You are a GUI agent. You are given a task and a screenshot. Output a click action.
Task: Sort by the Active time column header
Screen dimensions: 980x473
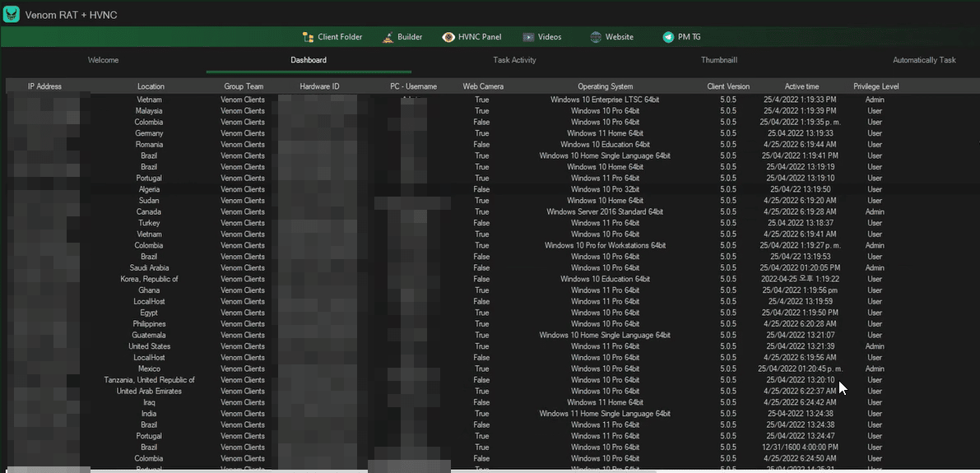(x=802, y=86)
